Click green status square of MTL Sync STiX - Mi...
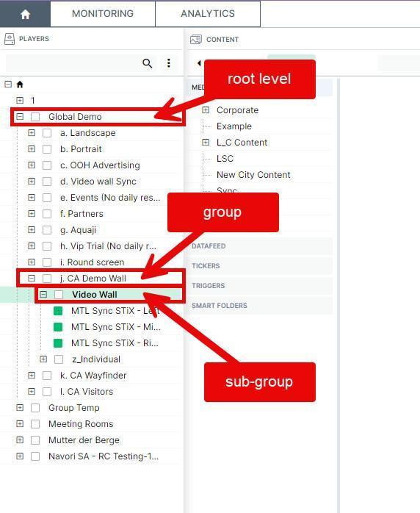Screen dimensions: 420x513 58,327
